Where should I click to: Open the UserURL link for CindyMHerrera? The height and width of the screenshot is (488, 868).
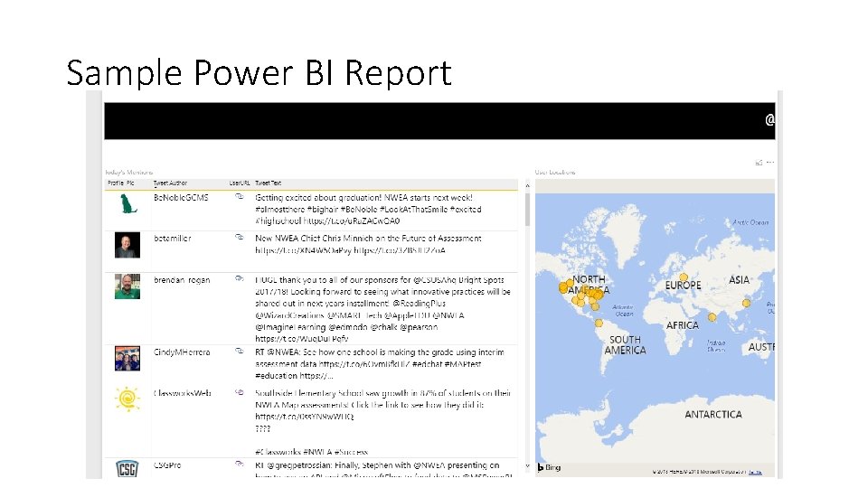click(239, 351)
